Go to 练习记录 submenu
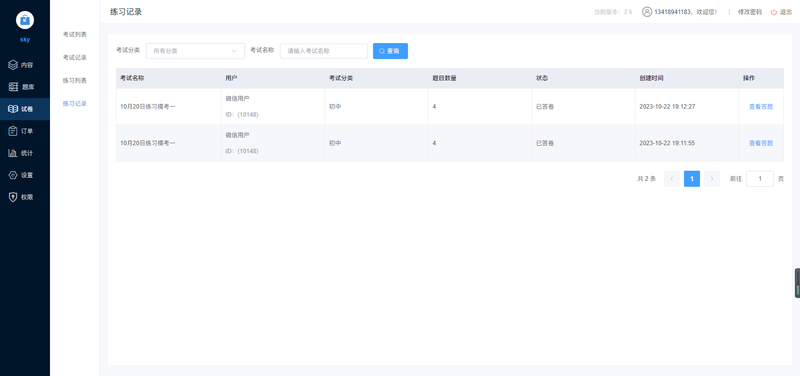Screen dimensions: 800x376 (x=74, y=104)
